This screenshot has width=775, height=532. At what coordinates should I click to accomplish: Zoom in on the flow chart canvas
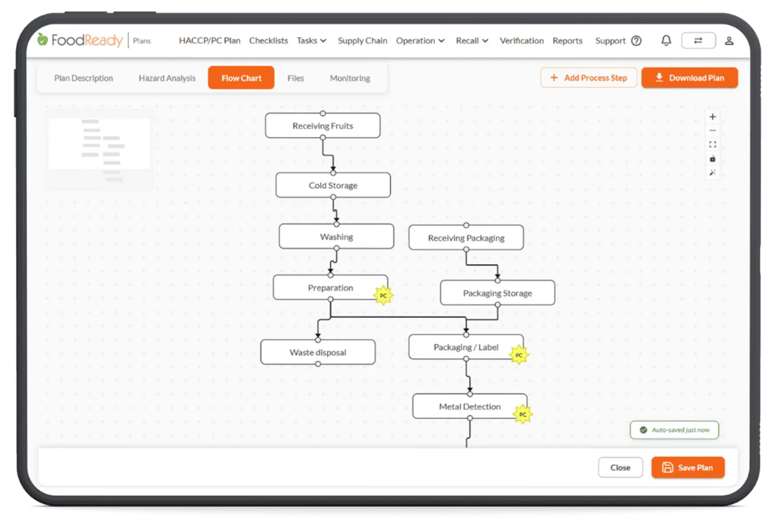click(x=713, y=117)
